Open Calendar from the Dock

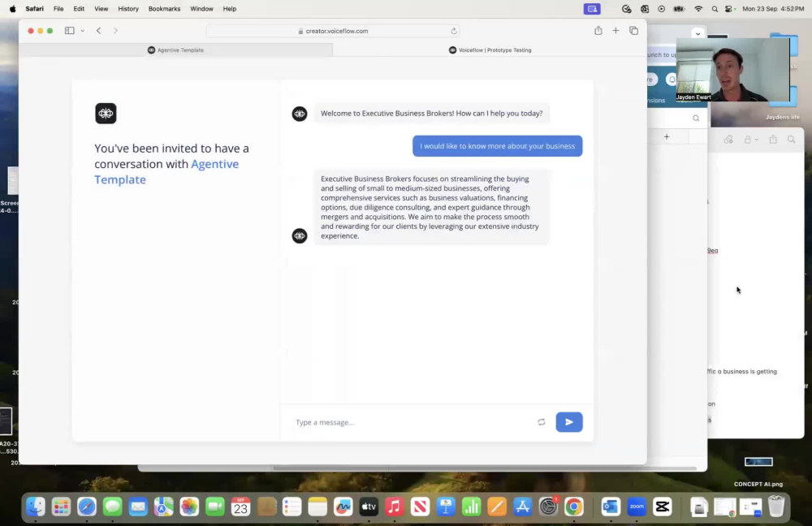click(240, 507)
